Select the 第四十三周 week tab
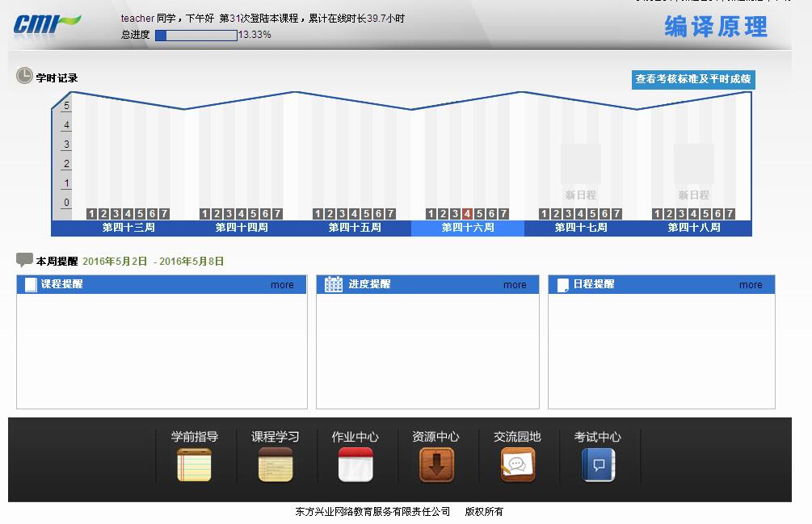 [x=128, y=228]
